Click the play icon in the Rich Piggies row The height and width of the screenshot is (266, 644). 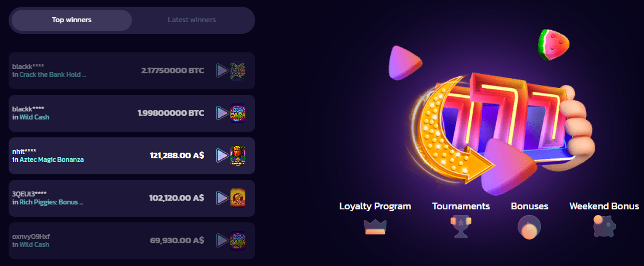[x=222, y=198]
